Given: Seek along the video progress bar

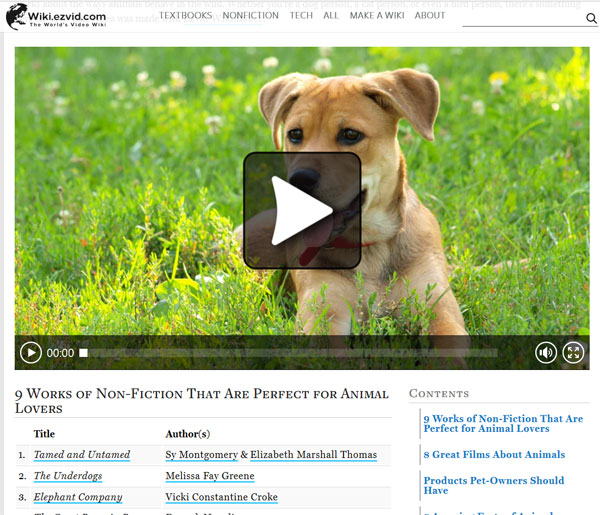Looking at the screenshot, I should [293, 353].
